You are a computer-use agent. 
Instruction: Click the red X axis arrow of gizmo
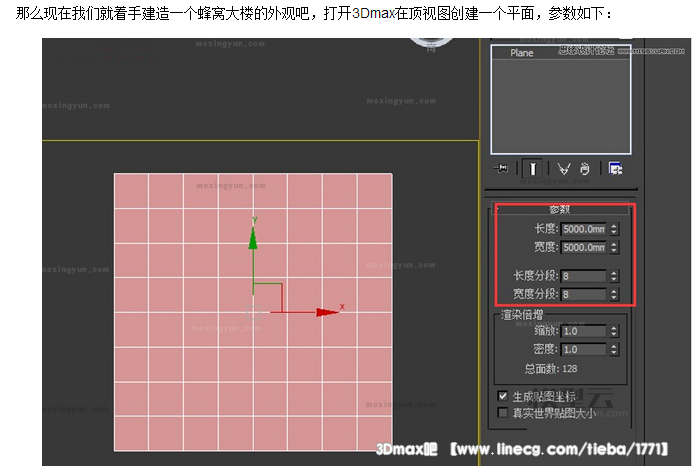[327, 312]
